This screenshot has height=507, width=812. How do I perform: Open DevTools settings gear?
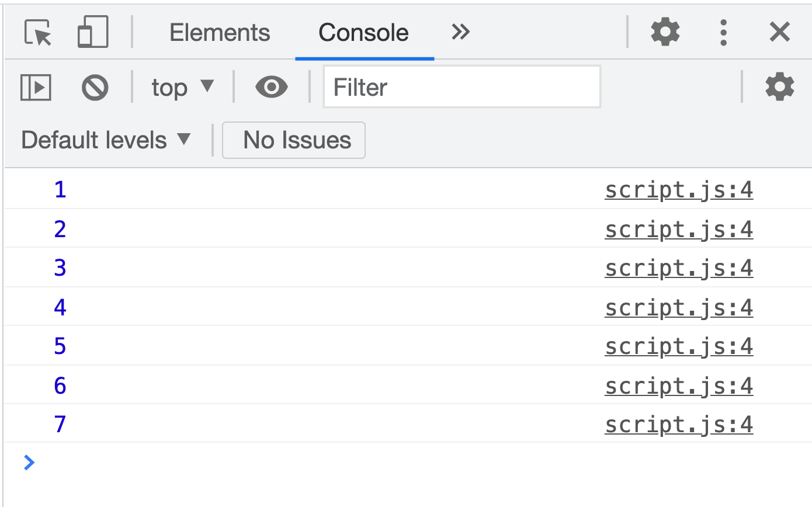665,32
